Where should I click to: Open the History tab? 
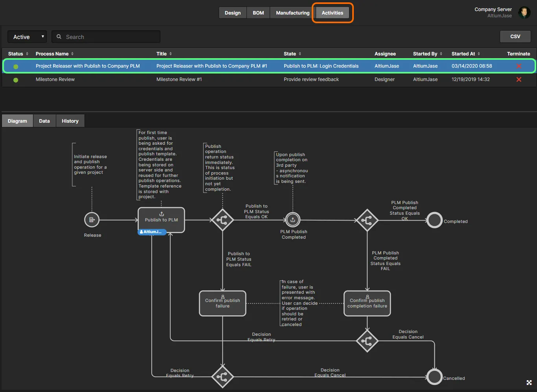[70, 121]
